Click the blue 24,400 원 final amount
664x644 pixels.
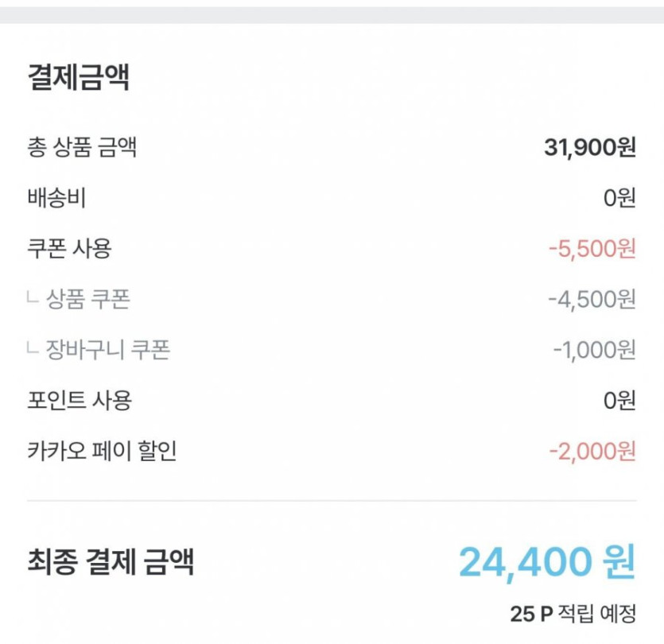click(547, 563)
